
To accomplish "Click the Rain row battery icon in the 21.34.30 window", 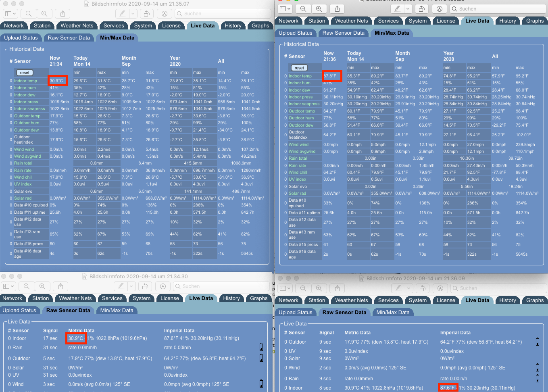I will click(x=261, y=347).
